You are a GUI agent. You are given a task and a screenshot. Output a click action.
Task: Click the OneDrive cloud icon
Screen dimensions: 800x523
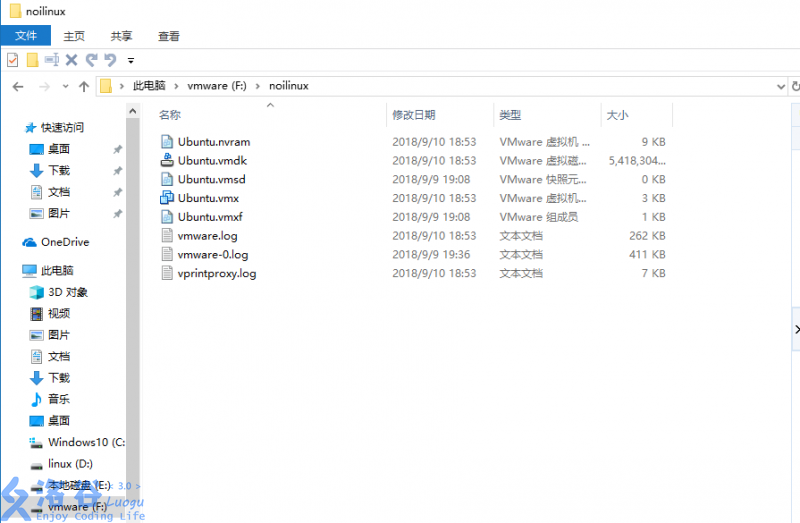coord(30,243)
